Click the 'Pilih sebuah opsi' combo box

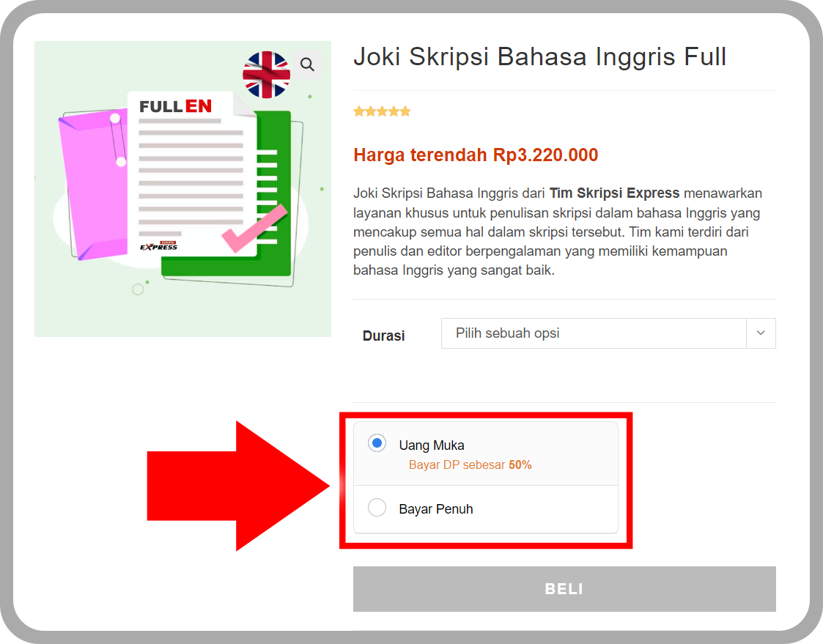pyautogui.click(x=608, y=333)
